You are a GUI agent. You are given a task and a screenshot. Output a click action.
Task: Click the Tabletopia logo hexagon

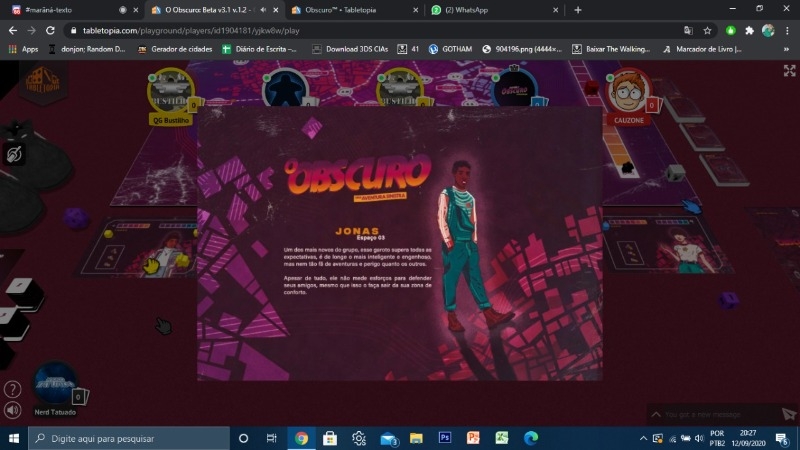(43, 83)
